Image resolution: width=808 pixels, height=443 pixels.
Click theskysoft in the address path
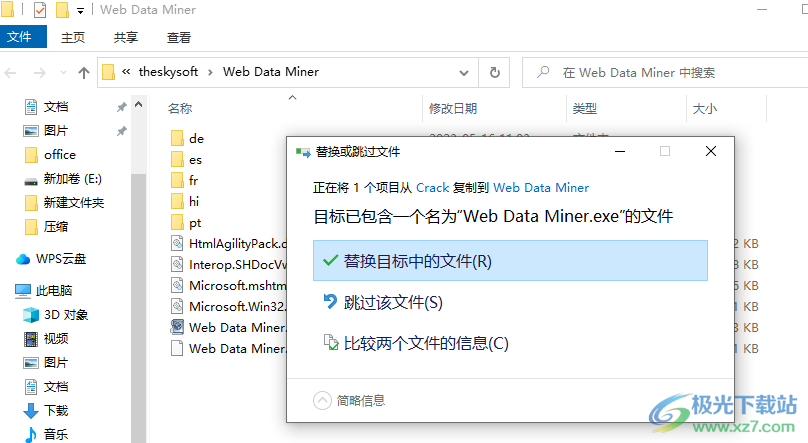coord(168,72)
